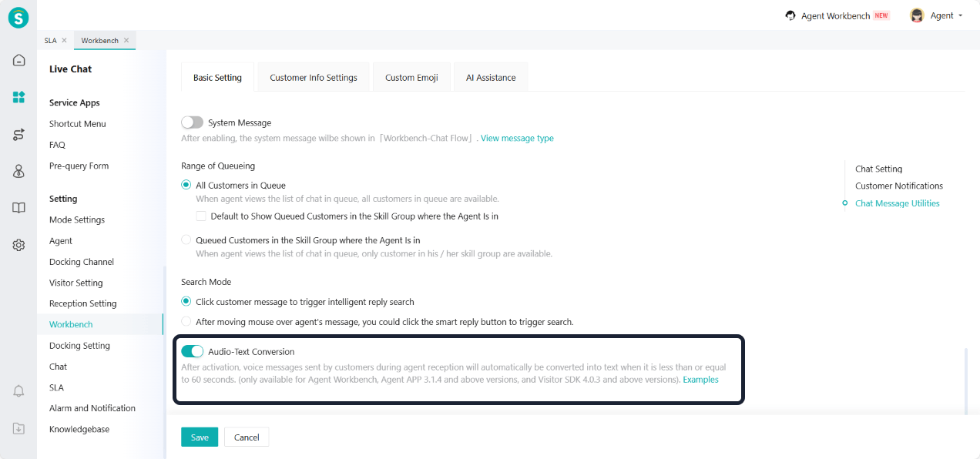Open the apps grid icon in sidebar
This screenshot has height=459, width=980.
[18, 97]
